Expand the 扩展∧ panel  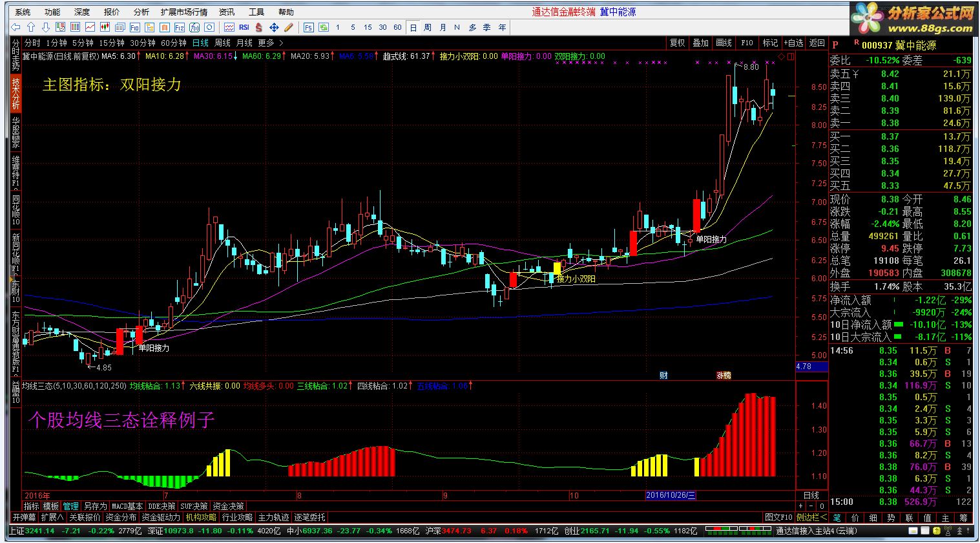click(x=52, y=517)
